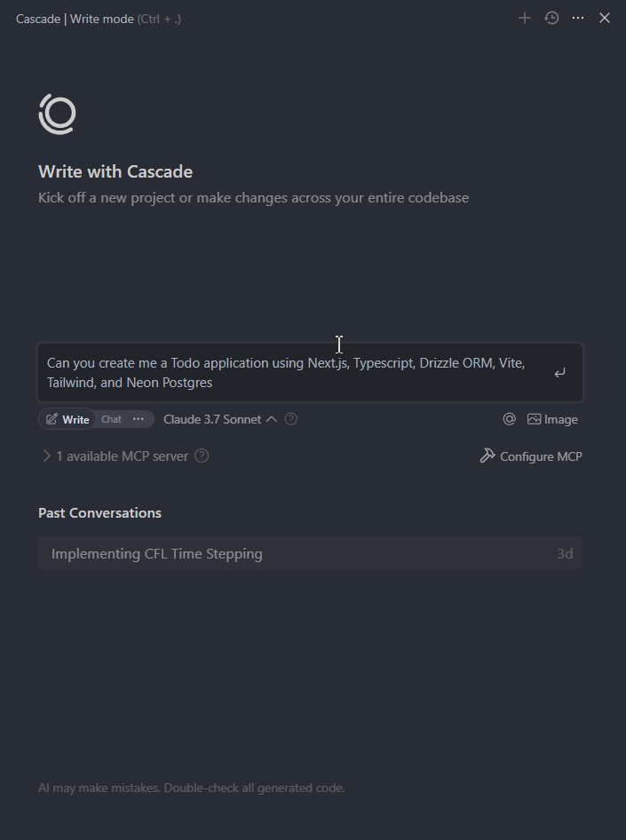The width and height of the screenshot is (626, 840).
Task: Open Implementing CFL Time Stepping conversation
Action: (310, 553)
